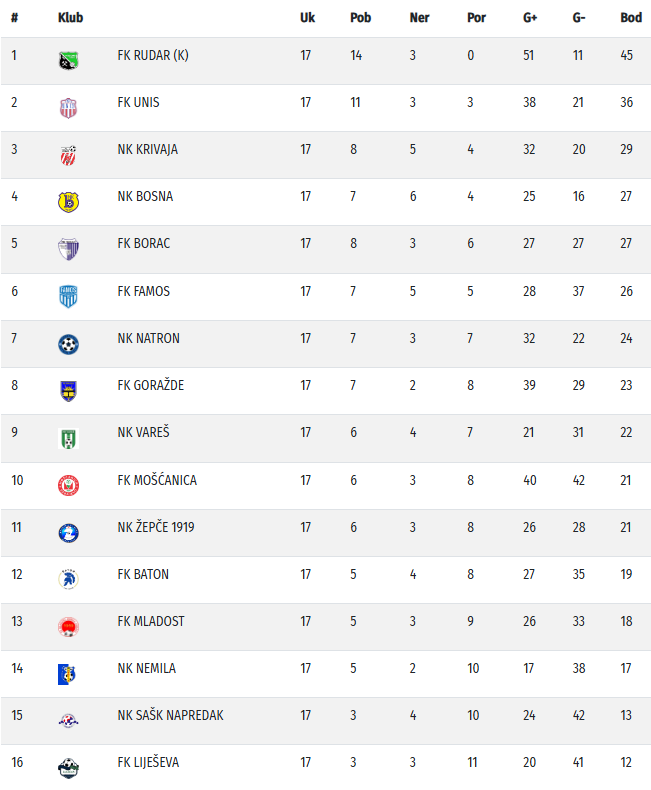Click the yellow NK Bosna badge
The height and width of the screenshot is (790, 651).
tap(68, 201)
